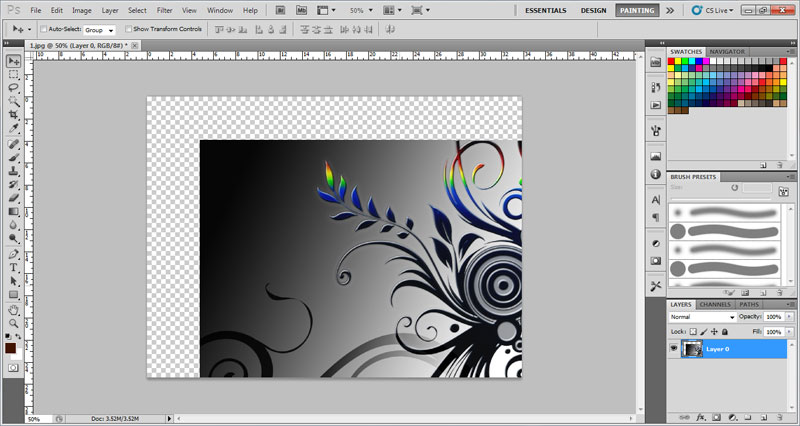
Task: Open the History panel icon
Action: 656,87
